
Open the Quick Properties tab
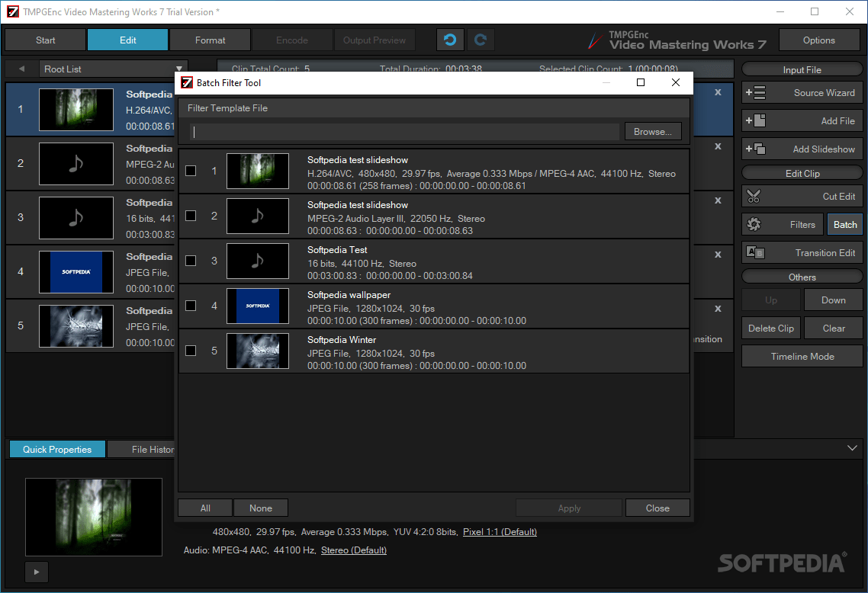tap(57, 449)
